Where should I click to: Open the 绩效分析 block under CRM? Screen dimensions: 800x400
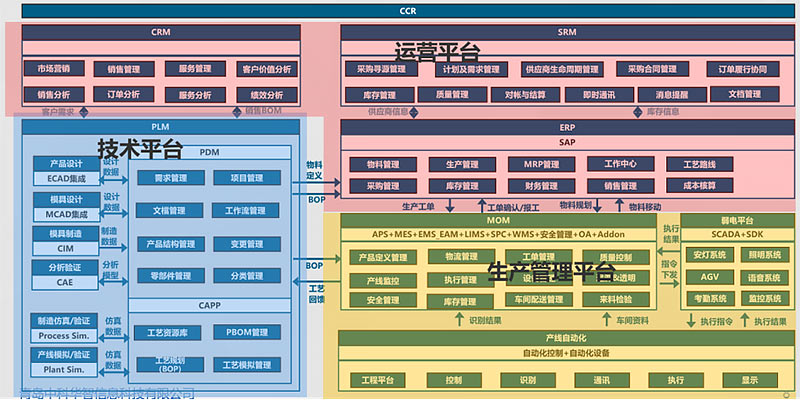coord(267,94)
